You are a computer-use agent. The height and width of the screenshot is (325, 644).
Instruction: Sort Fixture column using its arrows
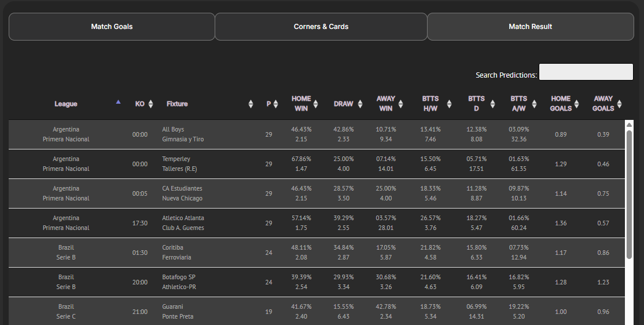(x=251, y=104)
